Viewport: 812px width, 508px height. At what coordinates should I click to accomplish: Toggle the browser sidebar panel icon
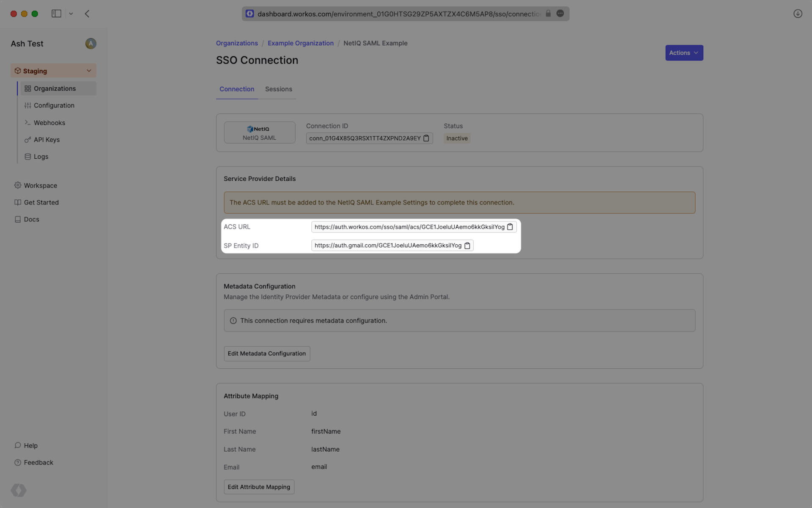click(56, 14)
